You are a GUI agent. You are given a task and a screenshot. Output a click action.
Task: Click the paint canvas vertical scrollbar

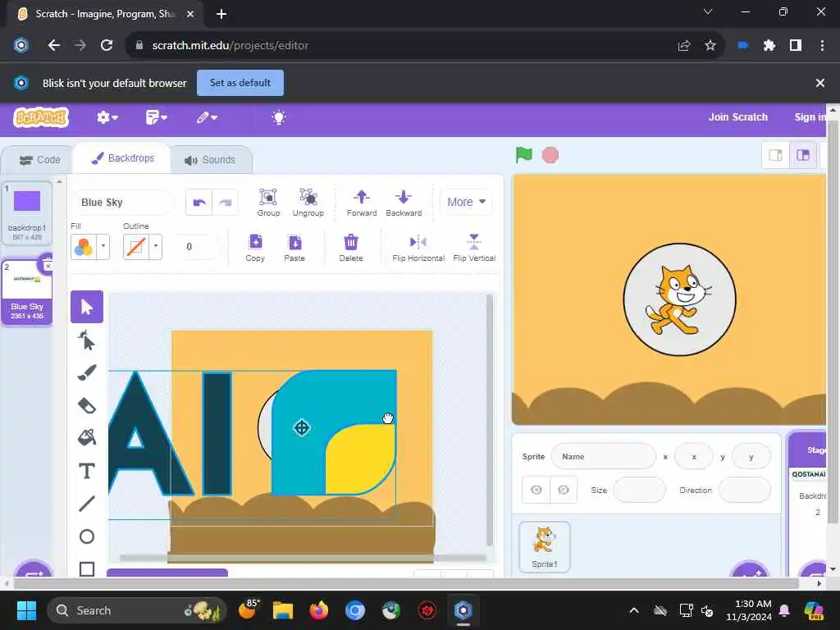coord(489,421)
